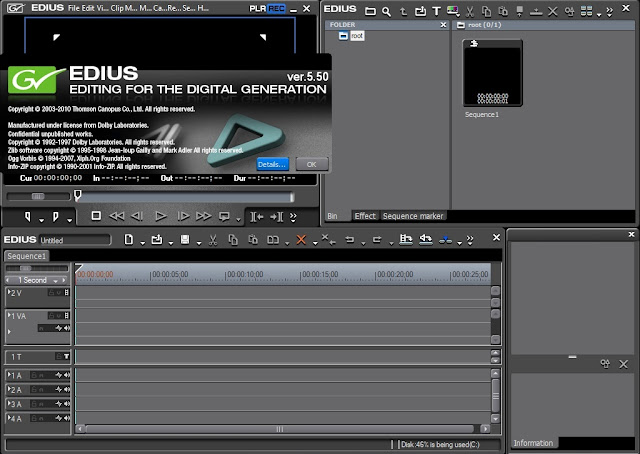Image resolution: width=640 pixels, height=454 pixels.
Task: Click project name field Untitled
Action: point(75,240)
